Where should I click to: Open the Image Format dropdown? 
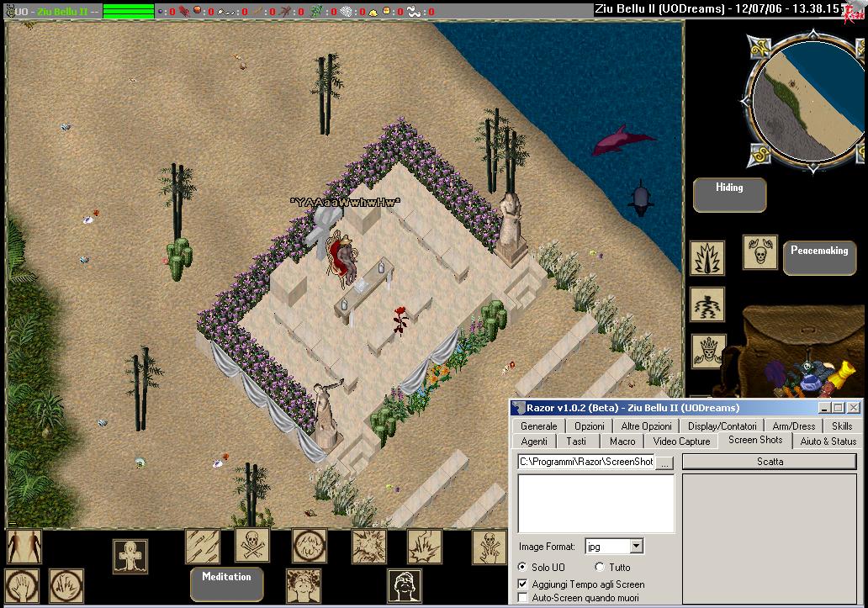[636, 547]
